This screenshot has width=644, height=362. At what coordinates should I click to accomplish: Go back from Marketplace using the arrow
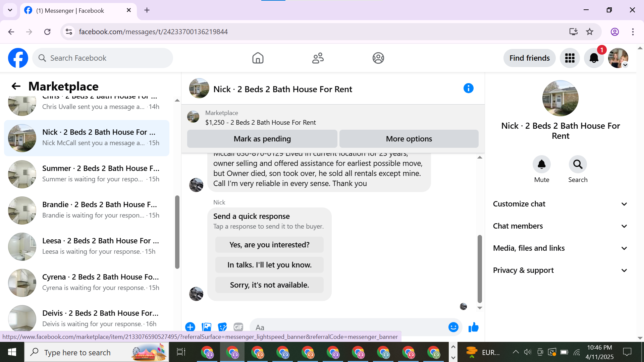tap(16, 86)
